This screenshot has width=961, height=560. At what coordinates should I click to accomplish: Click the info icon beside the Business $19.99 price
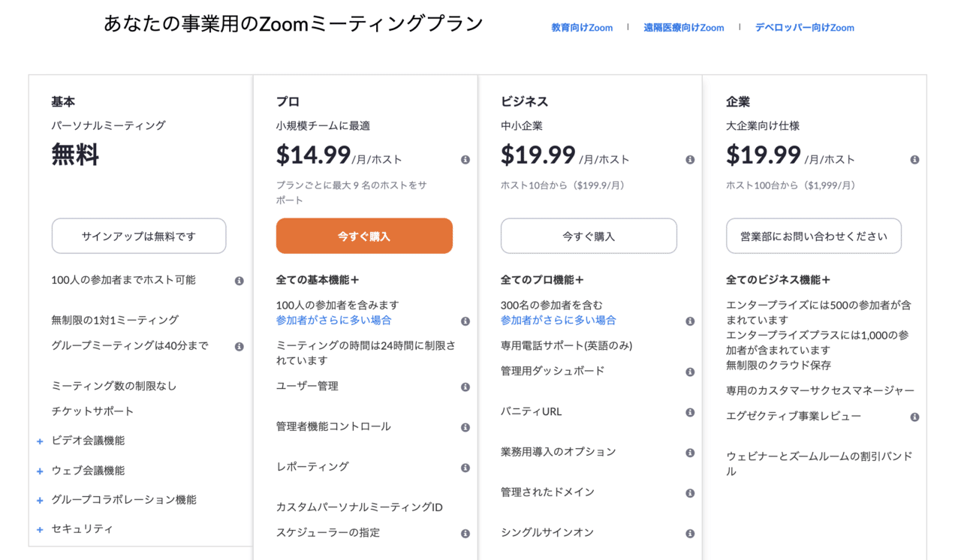[x=690, y=159]
